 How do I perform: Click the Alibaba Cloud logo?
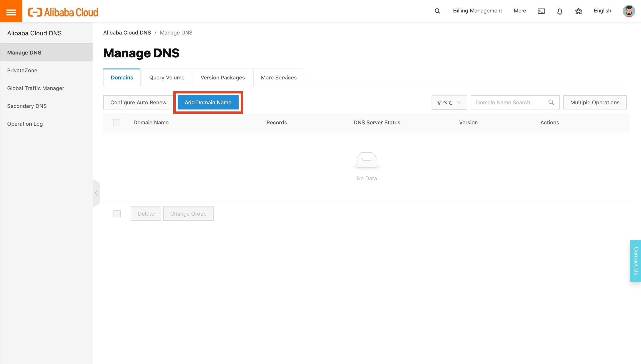pos(63,12)
